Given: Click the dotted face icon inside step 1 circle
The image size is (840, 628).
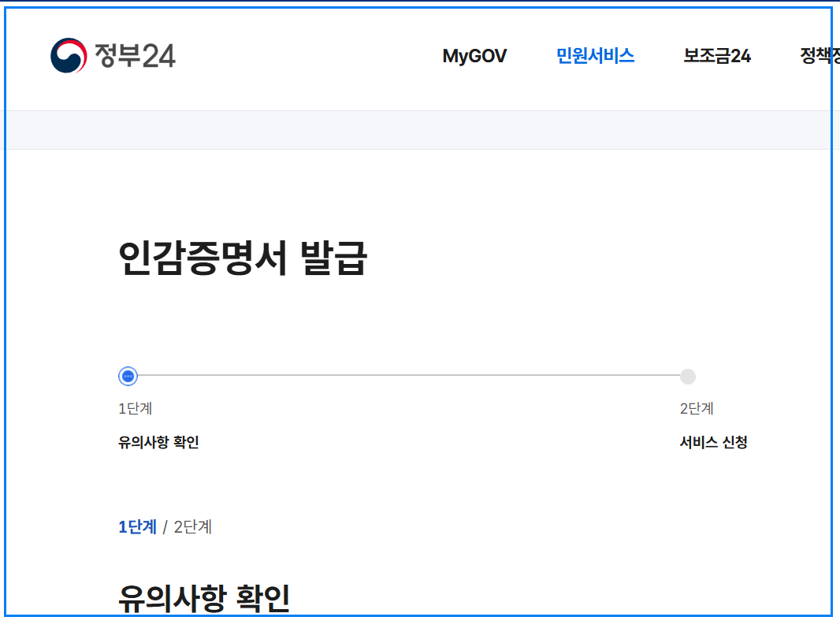Looking at the screenshot, I should [x=128, y=376].
